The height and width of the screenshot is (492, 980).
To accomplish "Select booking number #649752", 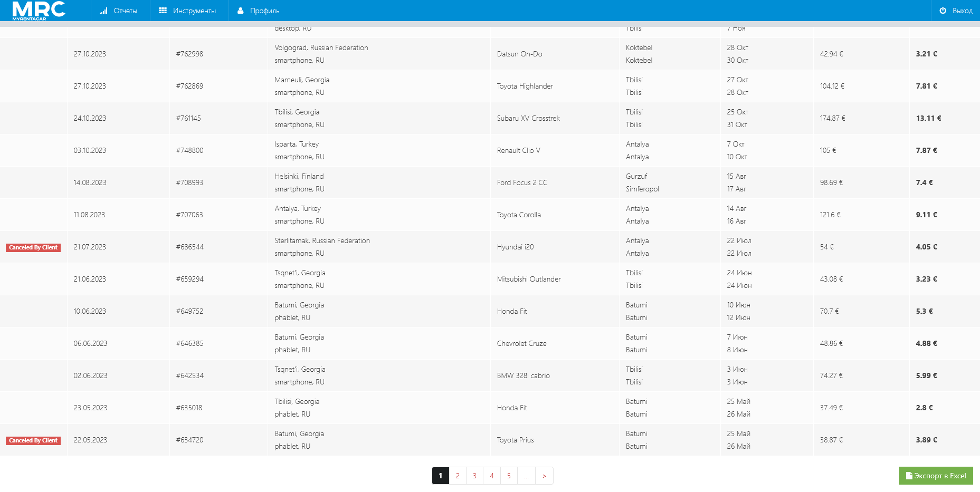I will (x=189, y=311).
